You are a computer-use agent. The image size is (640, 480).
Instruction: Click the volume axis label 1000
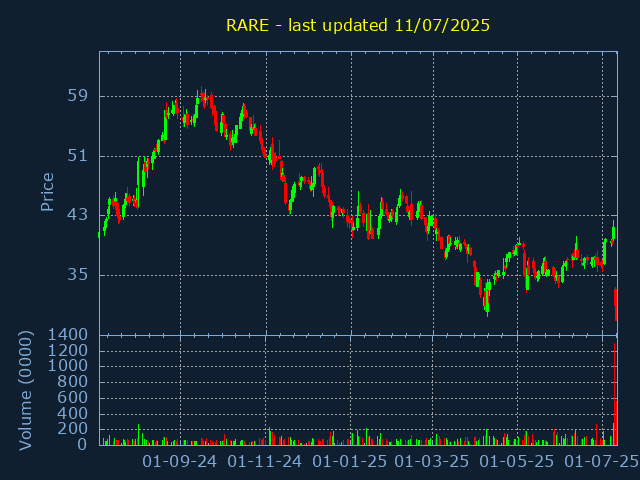(x=68, y=366)
